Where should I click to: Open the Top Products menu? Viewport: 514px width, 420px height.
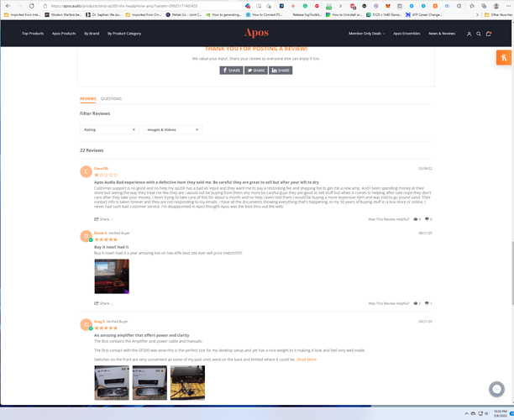pos(33,34)
